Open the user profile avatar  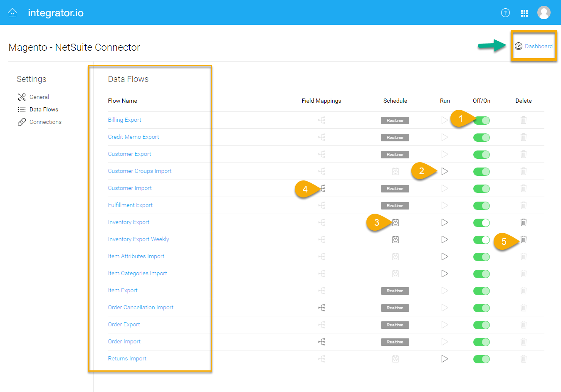pyautogui.click(x=544, y=12)
